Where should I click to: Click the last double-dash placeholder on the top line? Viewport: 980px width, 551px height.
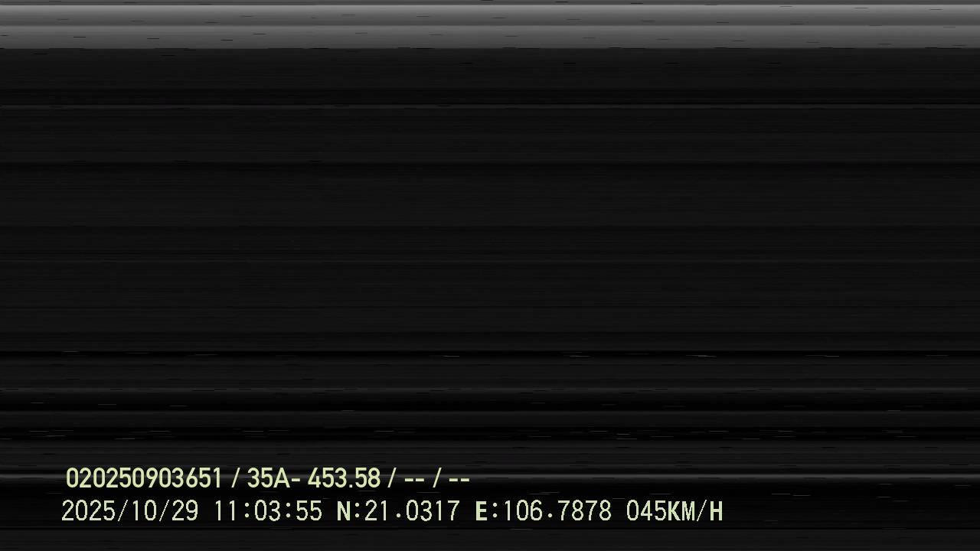coord(459,480)
